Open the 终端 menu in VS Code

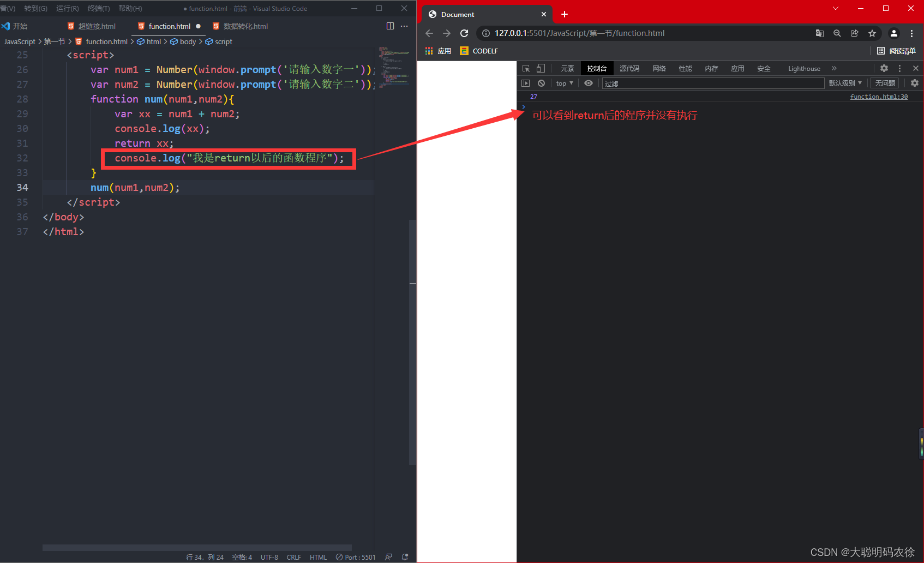coord(98,8)
